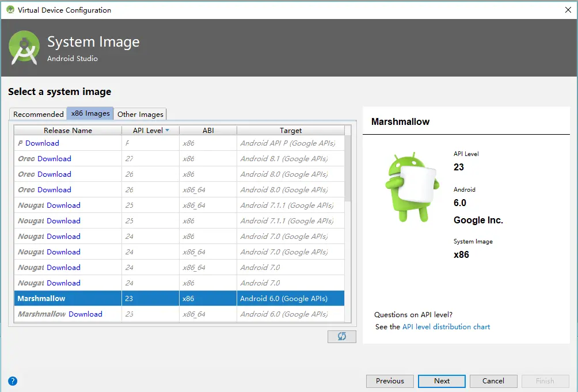Click the 'Android 8.1 (Google APIs)' target cell
Image resolution: width=578 pixels, height=392 pixels.
click(x=291, y=158)
